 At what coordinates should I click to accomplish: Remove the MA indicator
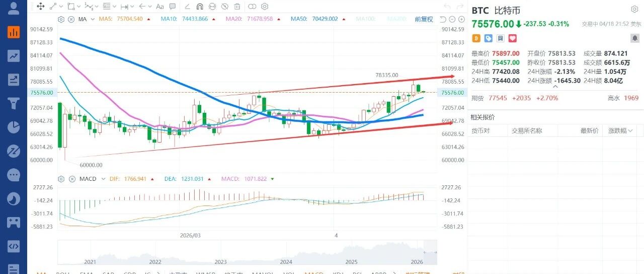71,19
